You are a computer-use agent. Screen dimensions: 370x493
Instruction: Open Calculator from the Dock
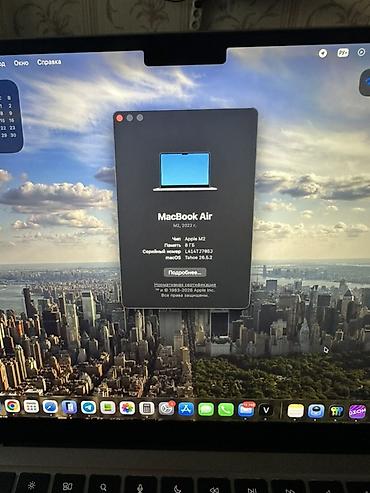[146, 408]
